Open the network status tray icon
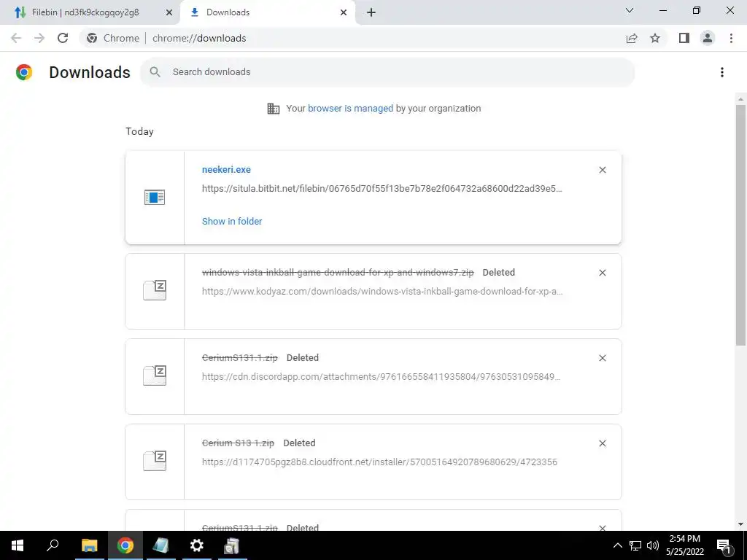This screenshot has height=560, width=747. point(635,545)
